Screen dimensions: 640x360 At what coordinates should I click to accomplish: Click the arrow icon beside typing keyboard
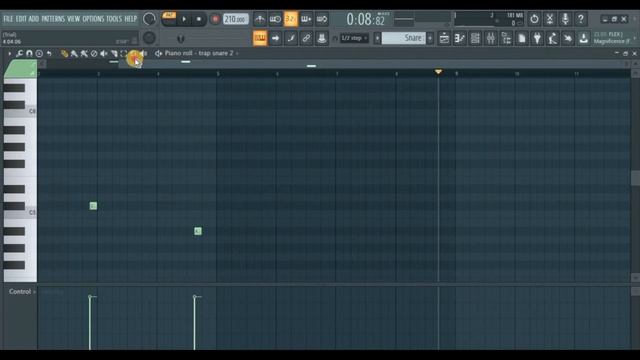point(276,38)
